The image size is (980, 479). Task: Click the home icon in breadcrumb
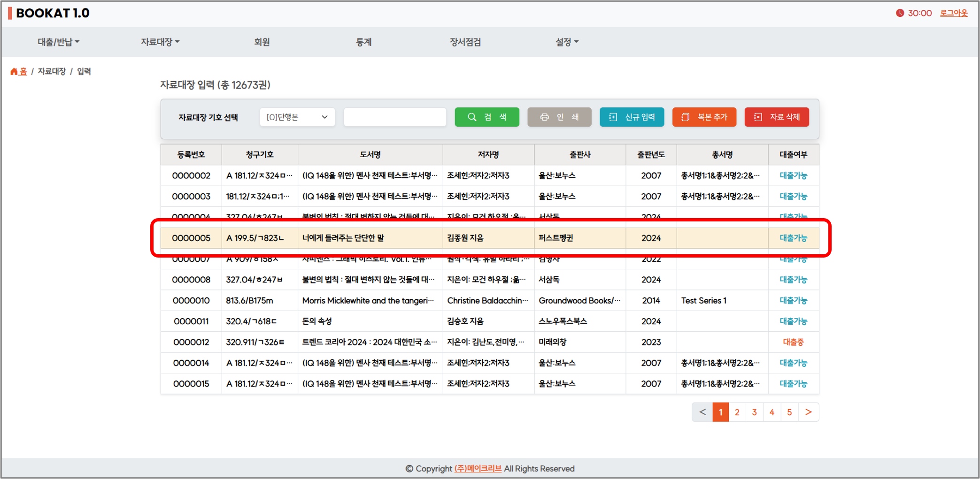click(14, 71)
